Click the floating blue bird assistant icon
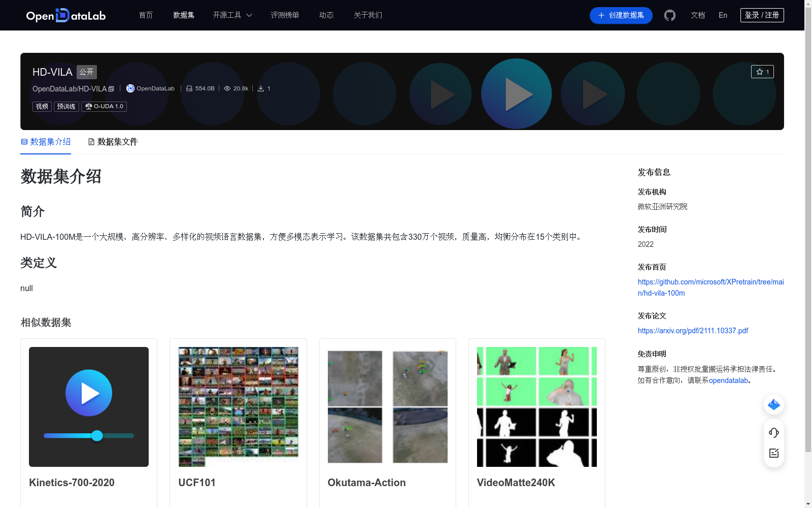 pyautogui.click(x=774, y=404)
